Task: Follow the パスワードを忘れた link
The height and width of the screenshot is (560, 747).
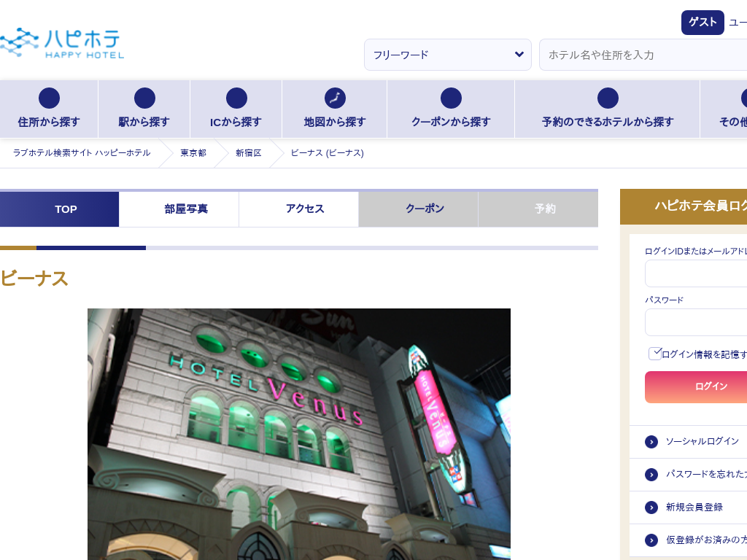Action: pos(706,474)
